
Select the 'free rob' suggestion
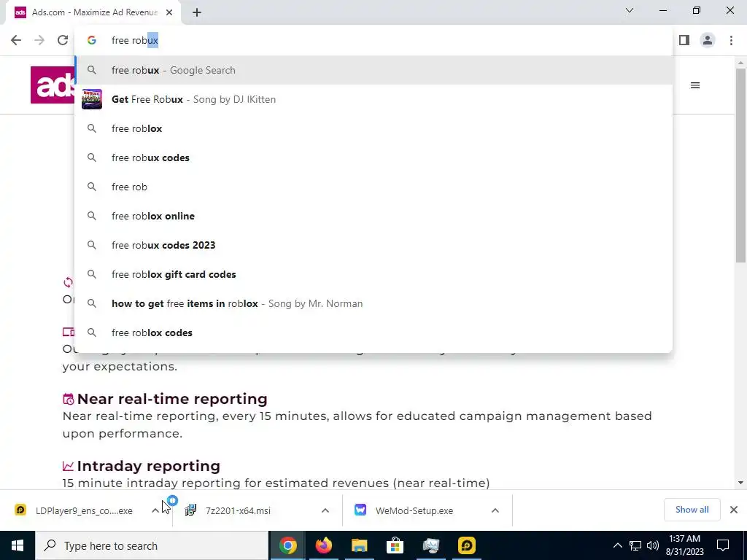pyautogui.click(x=374, y=187)
